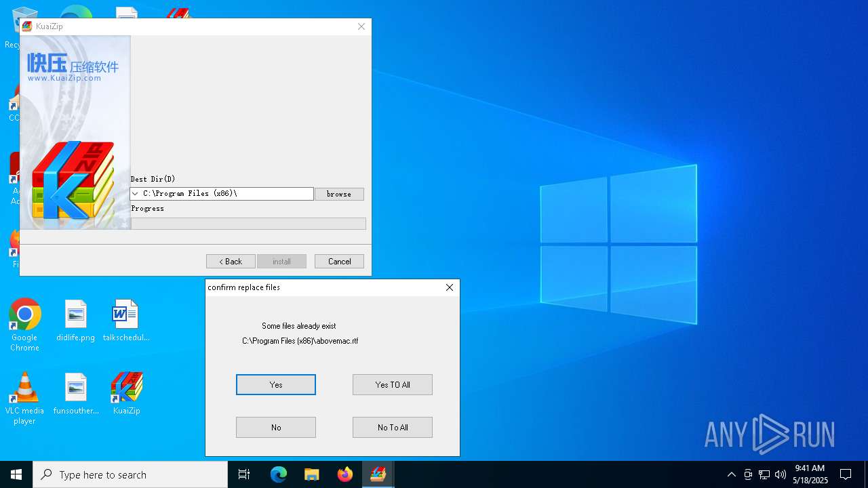Click the meet now tray icon
Viewport: 868px width, 488px height.
click(748, 474)
